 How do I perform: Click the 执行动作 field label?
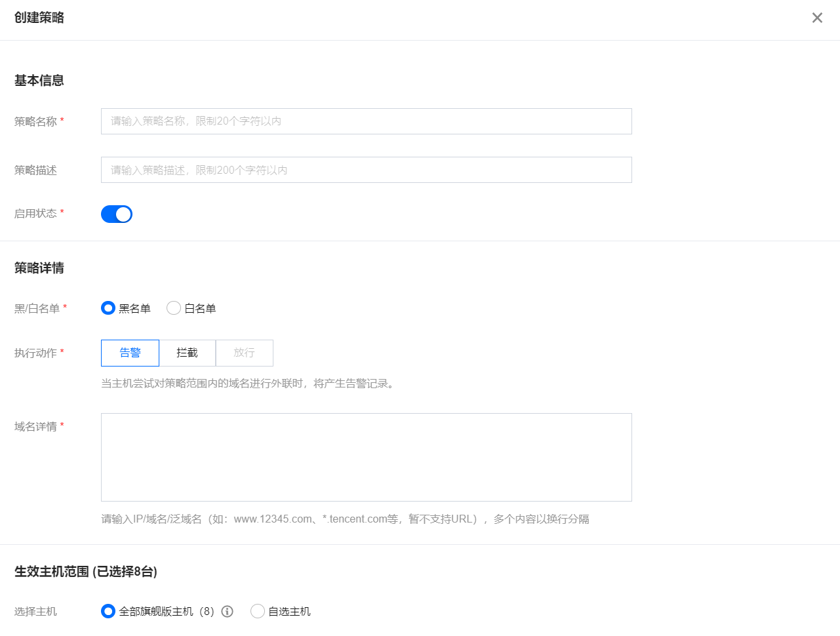35,353
